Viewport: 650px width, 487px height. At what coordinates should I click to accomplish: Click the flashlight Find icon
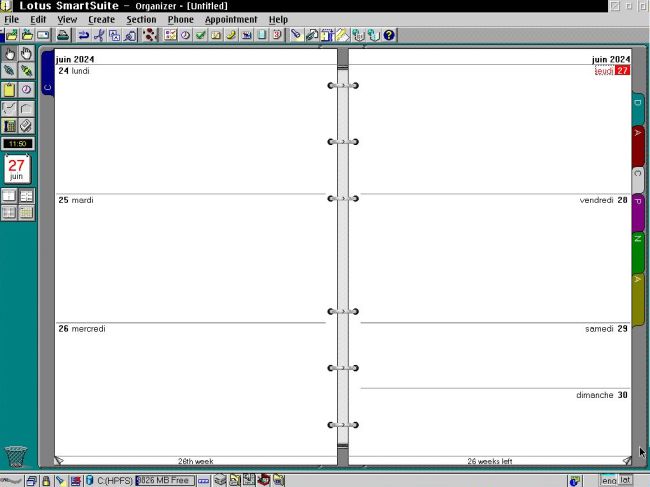296,35
